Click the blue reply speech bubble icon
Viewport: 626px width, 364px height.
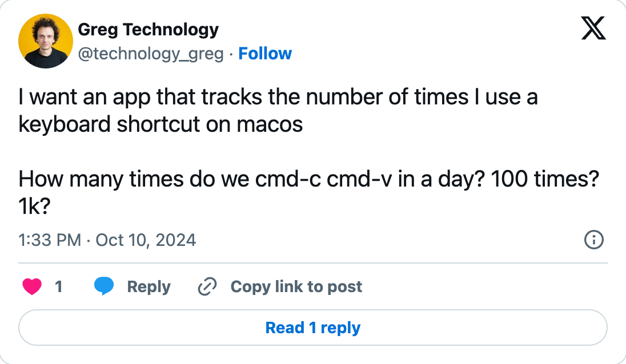click(104, 286)
